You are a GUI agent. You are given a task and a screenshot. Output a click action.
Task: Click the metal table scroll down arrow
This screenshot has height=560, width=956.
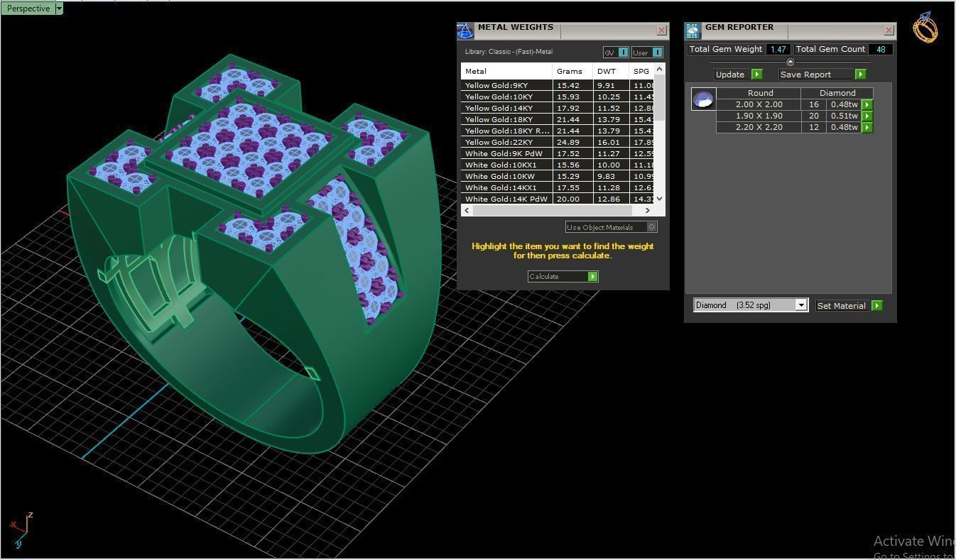pos(659,199)
